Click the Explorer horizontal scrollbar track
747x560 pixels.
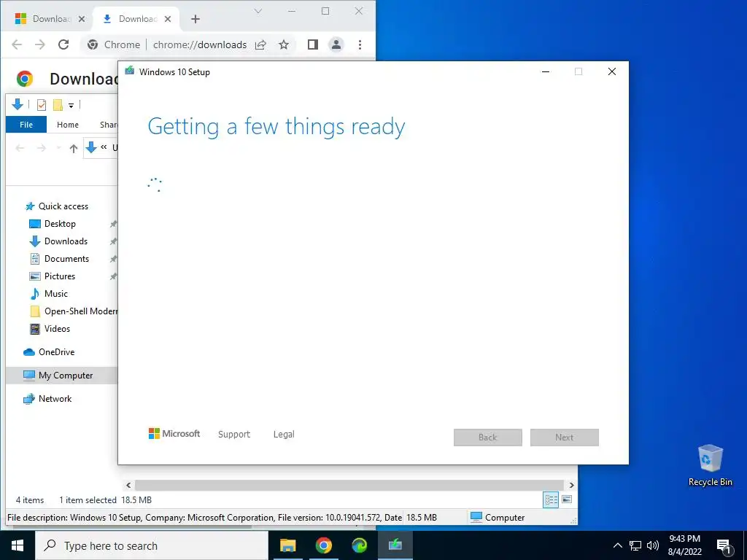(x=349, y=485)
